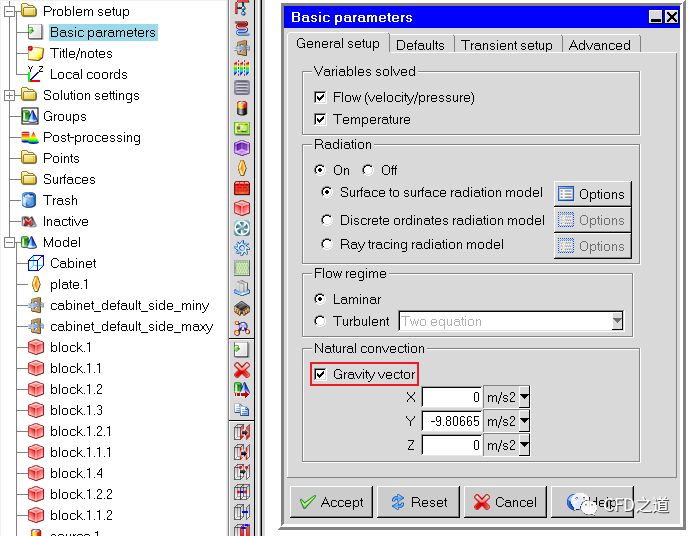
Task: Click the Reset button
Action: tap(418, 502)
